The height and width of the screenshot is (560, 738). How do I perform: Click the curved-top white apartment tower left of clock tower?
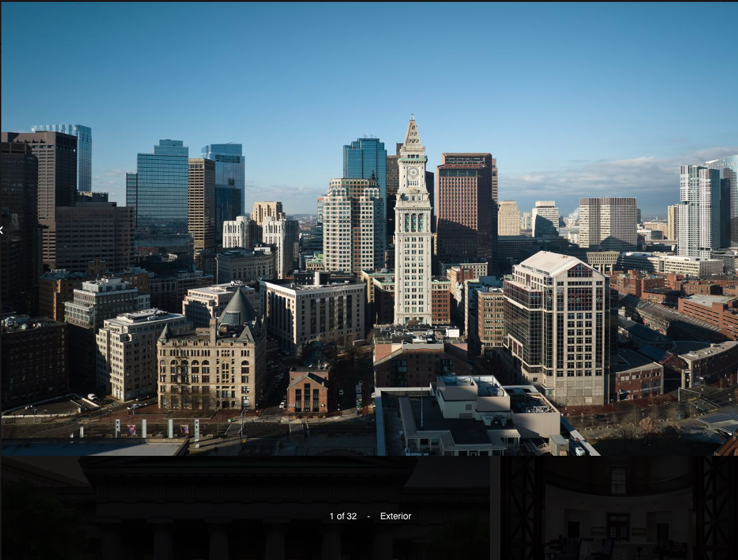tap(353, 227)
